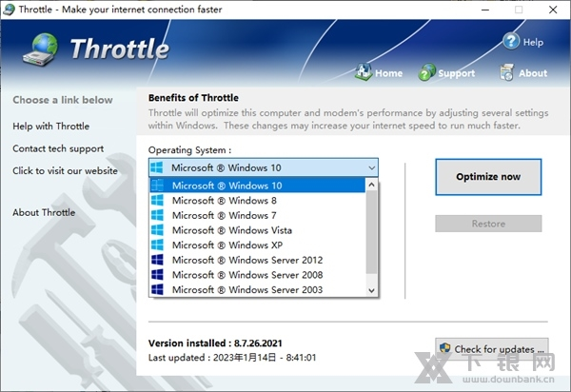Choose Microsoft Windows Vista option
571x392 pixels.
click(258, 230)
